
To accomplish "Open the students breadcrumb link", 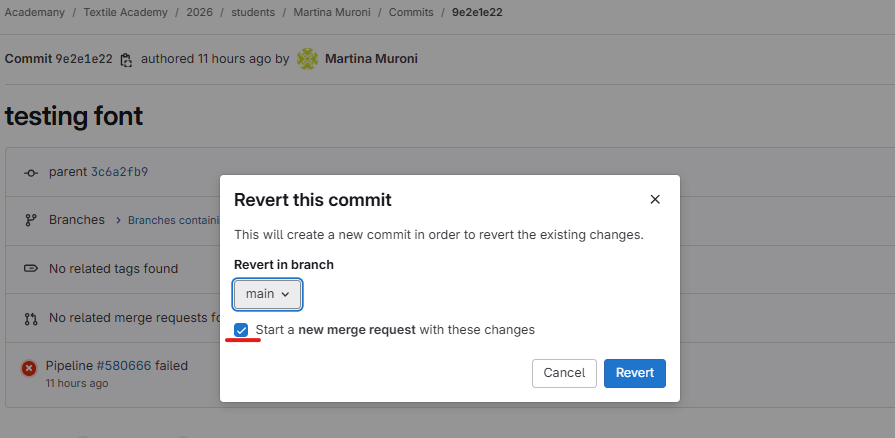I will pos(252,13).
